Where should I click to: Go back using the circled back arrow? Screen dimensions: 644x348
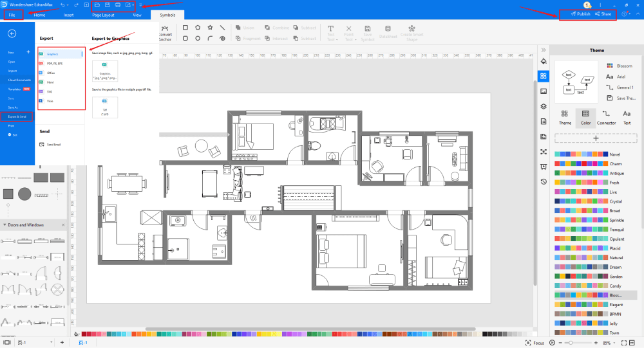click(12, 33)
